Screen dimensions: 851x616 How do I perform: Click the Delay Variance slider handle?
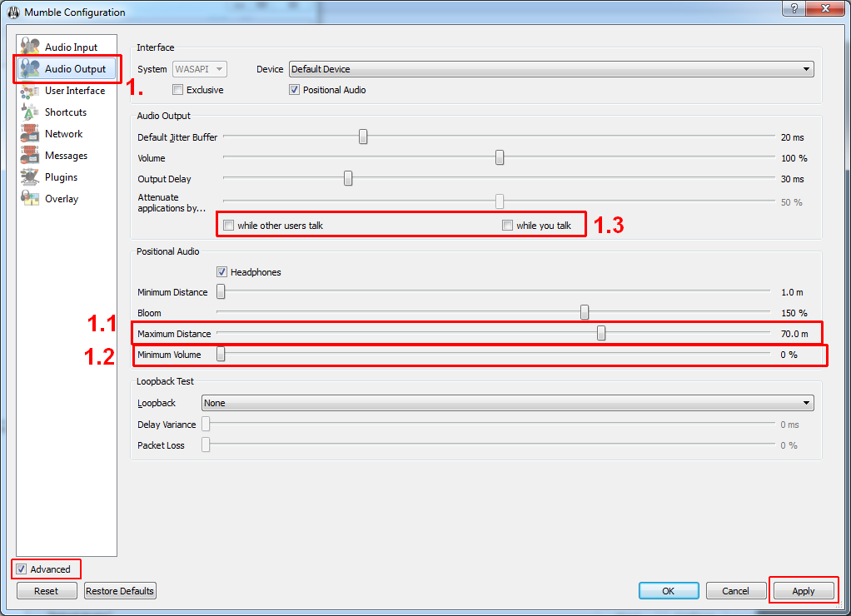206,424
